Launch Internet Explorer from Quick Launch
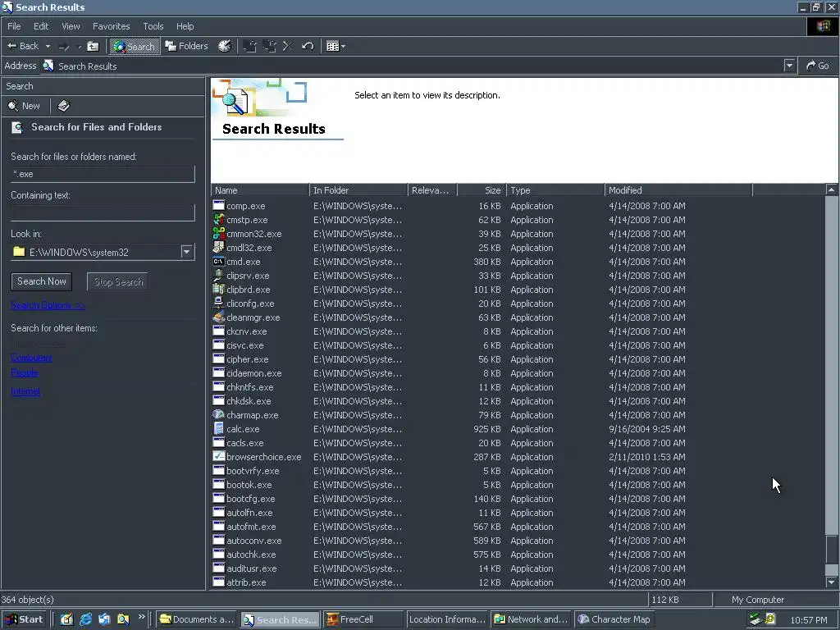840x630 pixels. (85, 619)
